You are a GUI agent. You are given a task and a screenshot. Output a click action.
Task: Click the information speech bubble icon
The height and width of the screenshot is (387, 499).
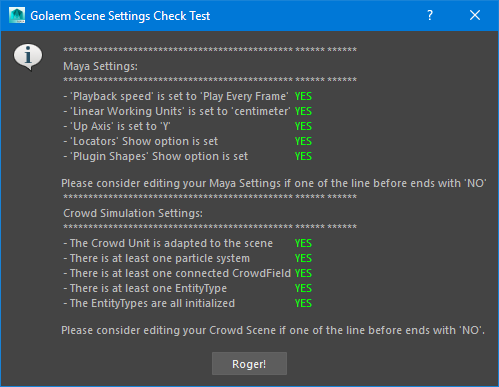coord(28,57)
